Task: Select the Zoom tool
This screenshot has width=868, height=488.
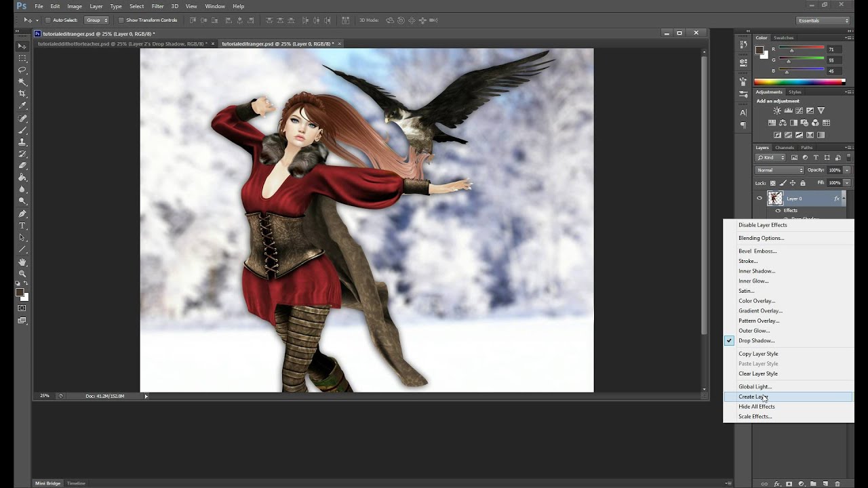Action: (x=22, y=274)
